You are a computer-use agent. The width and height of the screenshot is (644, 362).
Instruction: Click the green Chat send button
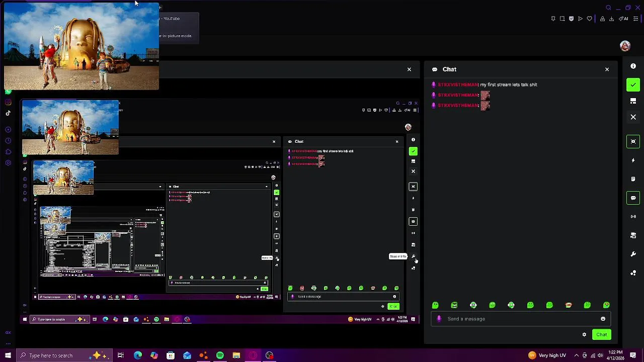pos(601,334)
